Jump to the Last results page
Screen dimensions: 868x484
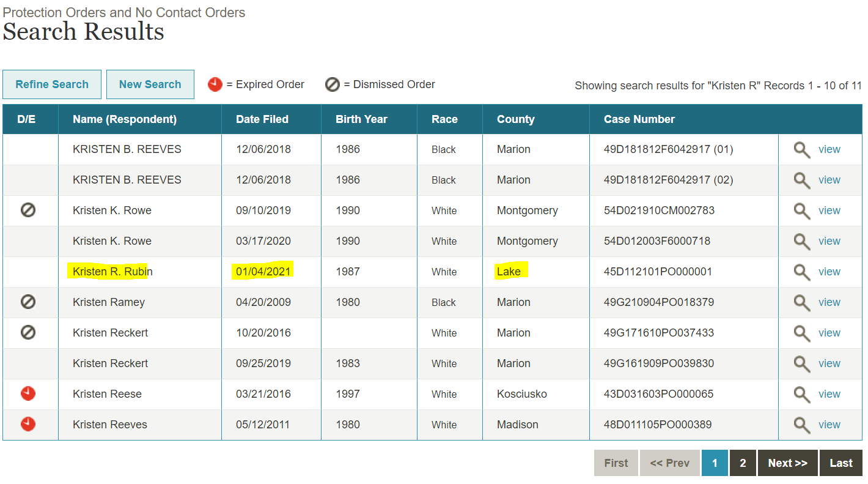(841, 463)
